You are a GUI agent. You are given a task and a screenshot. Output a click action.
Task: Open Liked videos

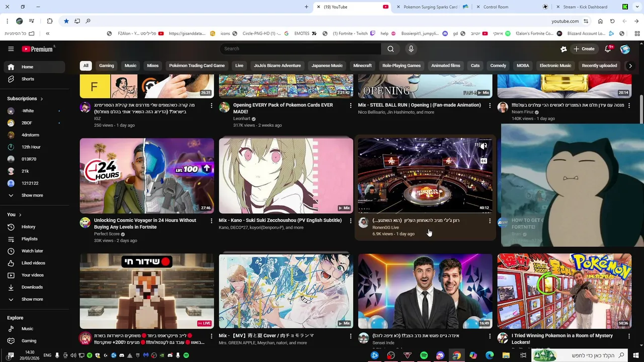pos(33,263)
